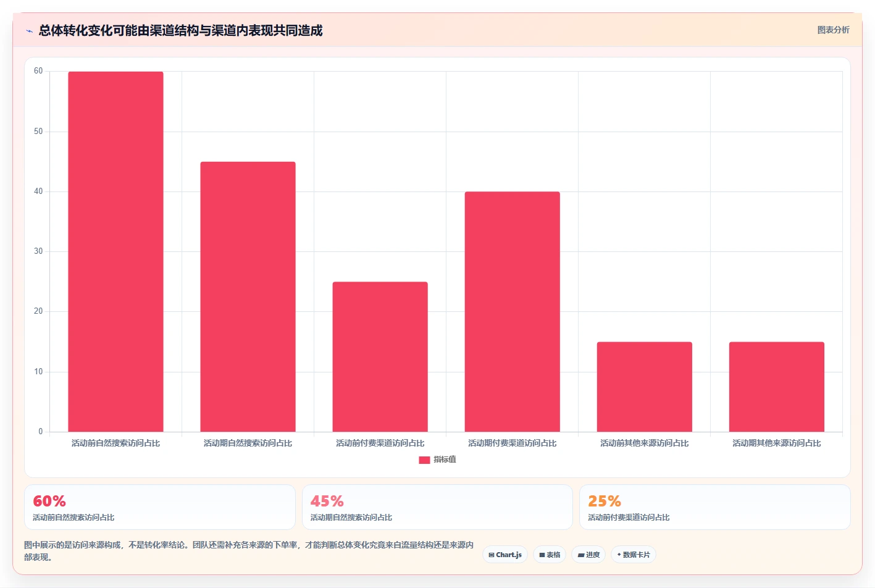Click x-axis label 活动前付费渠道访问占比
The width and height of the screenshot is (875, 588).
pos(380,443)
